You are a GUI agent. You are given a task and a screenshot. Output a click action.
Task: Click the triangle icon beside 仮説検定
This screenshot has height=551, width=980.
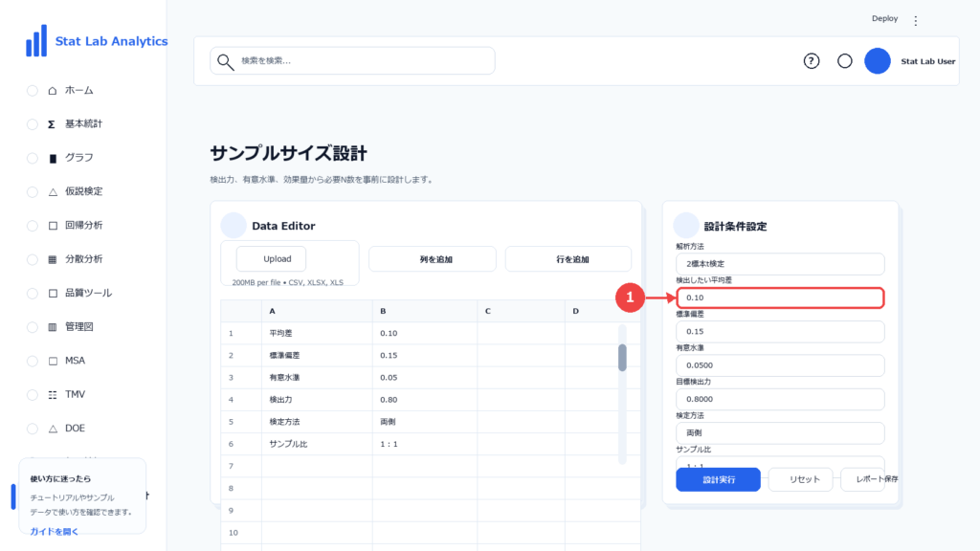pyautogui.click(x=53, y=191)
